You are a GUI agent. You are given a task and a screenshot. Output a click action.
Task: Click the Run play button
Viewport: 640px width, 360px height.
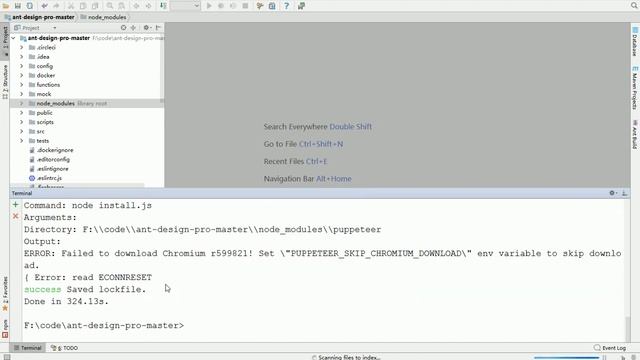click(209, 6)
